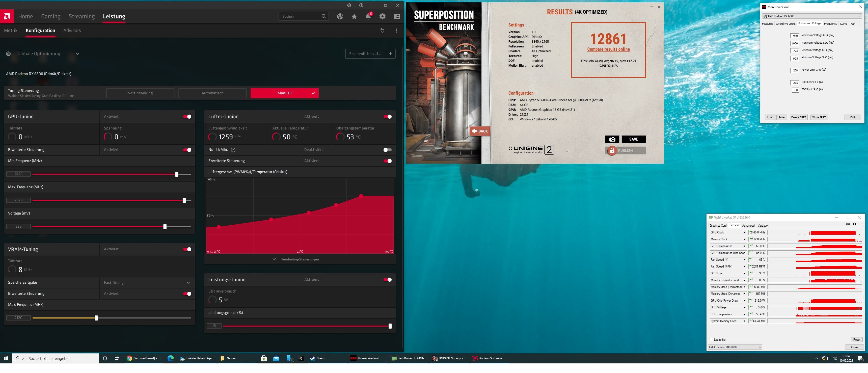Open the help question mark in title bar

click(361, 5)
